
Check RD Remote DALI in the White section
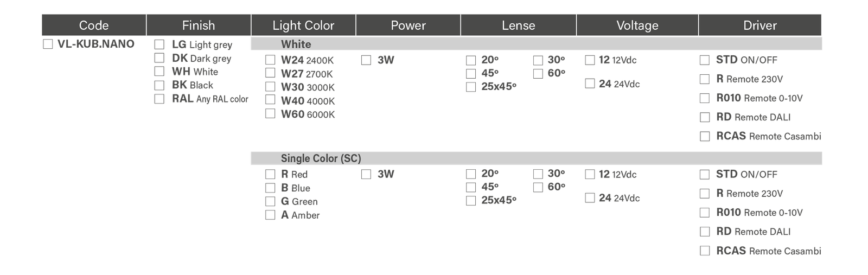point(705,117)
